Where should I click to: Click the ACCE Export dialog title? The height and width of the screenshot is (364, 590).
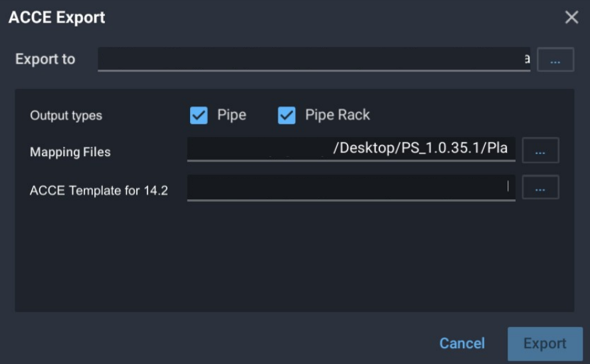point(57,17)
